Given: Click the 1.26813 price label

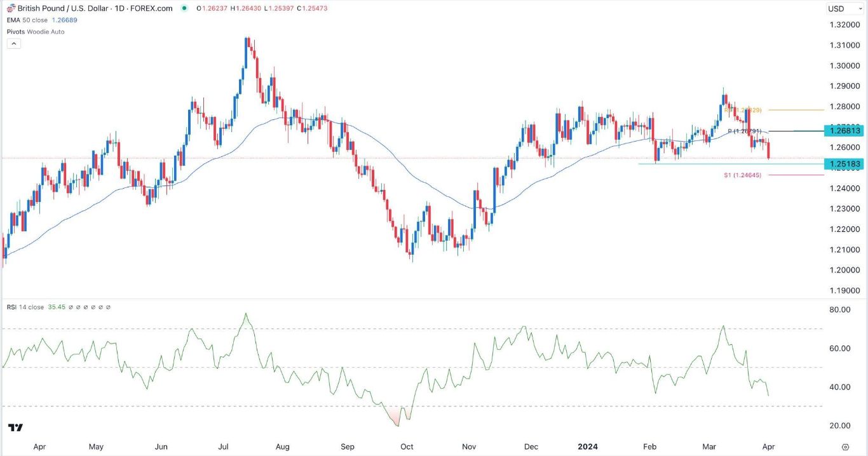Looking at the screenshot, I should [x=844, y=130].
